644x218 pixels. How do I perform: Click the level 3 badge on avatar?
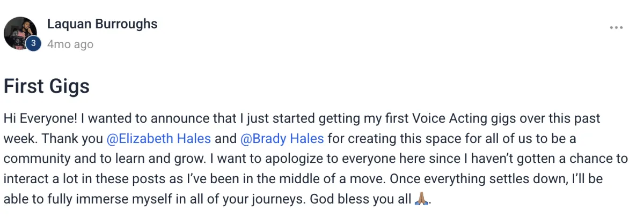(33, 44)
